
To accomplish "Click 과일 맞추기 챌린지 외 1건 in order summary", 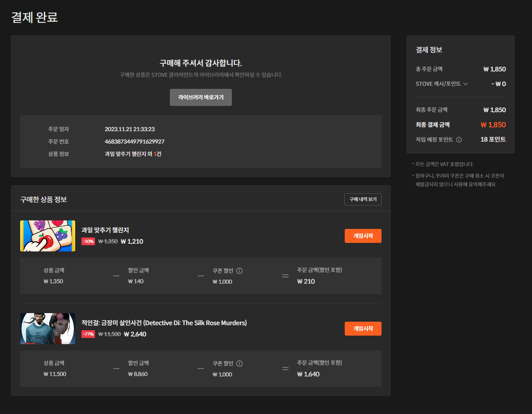I will [133, 154].
